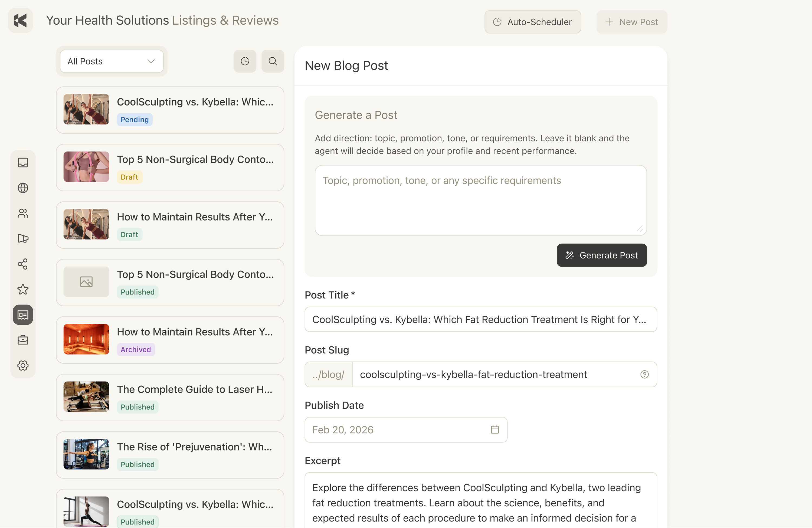Click the Post Title input field
The height and width of the screenshot is (528, 812).
(x=481, y=319)
